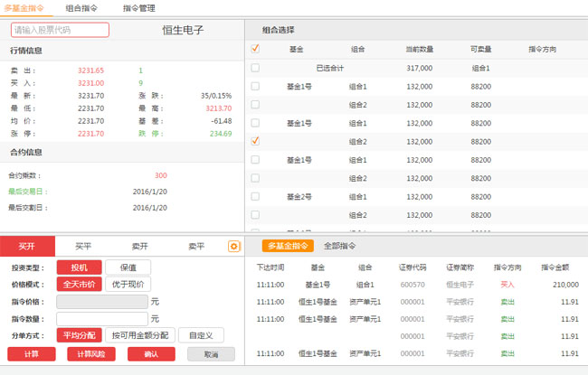The image size is (588, 375).
Task: Open the gear settings icon beside 卖平
Action: (234, 246)
